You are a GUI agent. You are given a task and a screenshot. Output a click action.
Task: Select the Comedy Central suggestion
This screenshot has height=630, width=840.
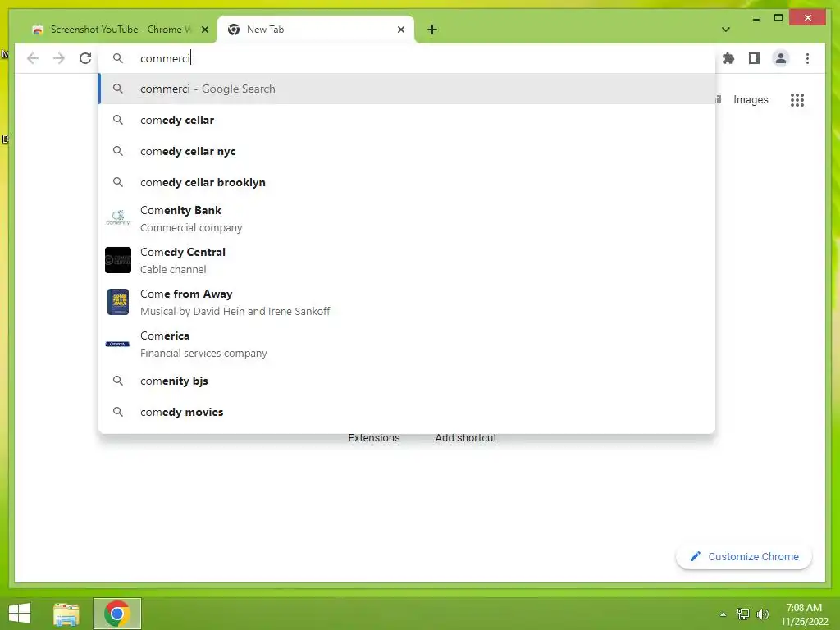pos(407,260)
